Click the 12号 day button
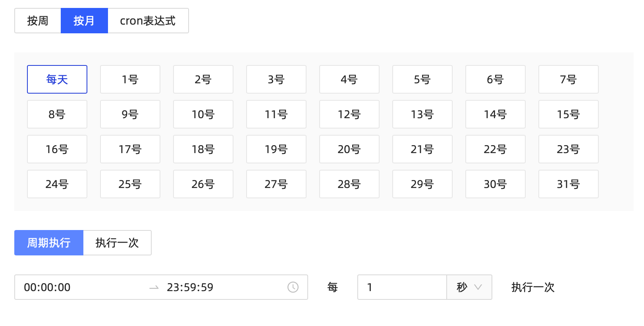644x326 pixels. click(x=349, y=114)
